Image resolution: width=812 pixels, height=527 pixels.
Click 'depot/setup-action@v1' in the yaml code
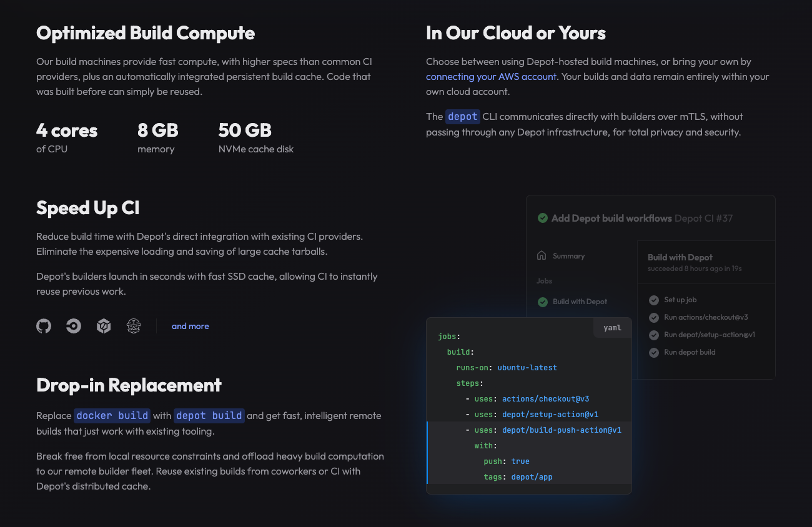coord(550,415)
